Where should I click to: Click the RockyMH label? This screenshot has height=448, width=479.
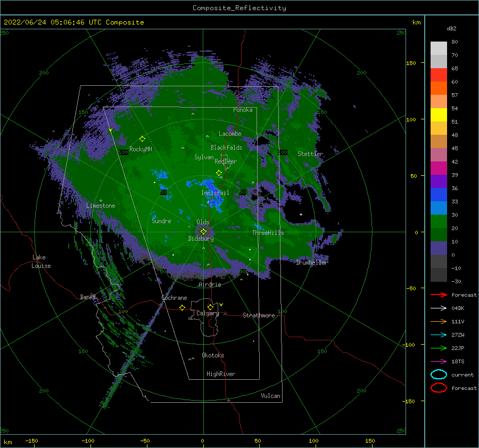tap(141, 149)
